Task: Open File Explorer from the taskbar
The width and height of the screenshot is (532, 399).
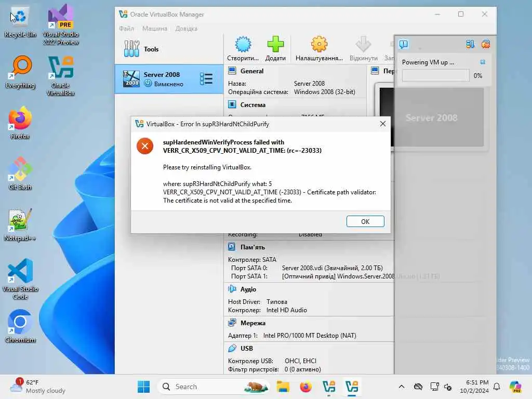Action: click(x=283, y=387)
